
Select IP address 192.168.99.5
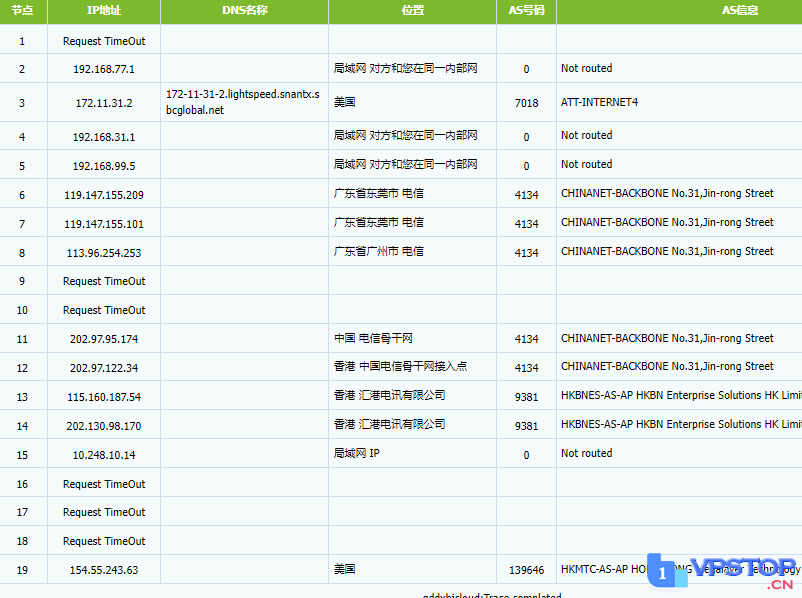click(x=104, y=166)
